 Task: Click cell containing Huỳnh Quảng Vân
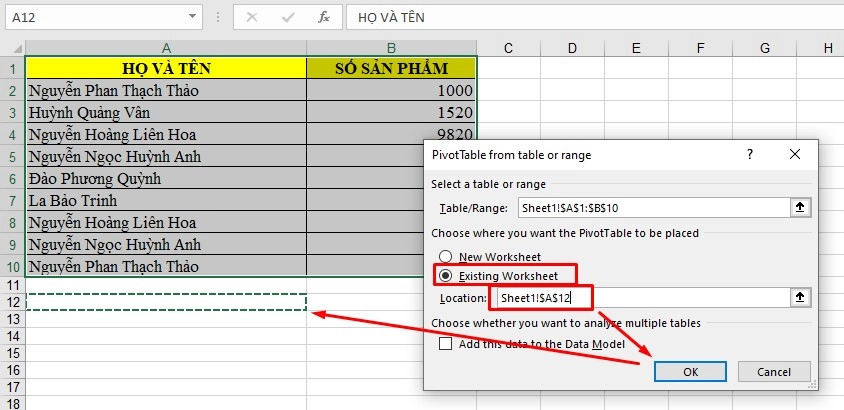166,112
